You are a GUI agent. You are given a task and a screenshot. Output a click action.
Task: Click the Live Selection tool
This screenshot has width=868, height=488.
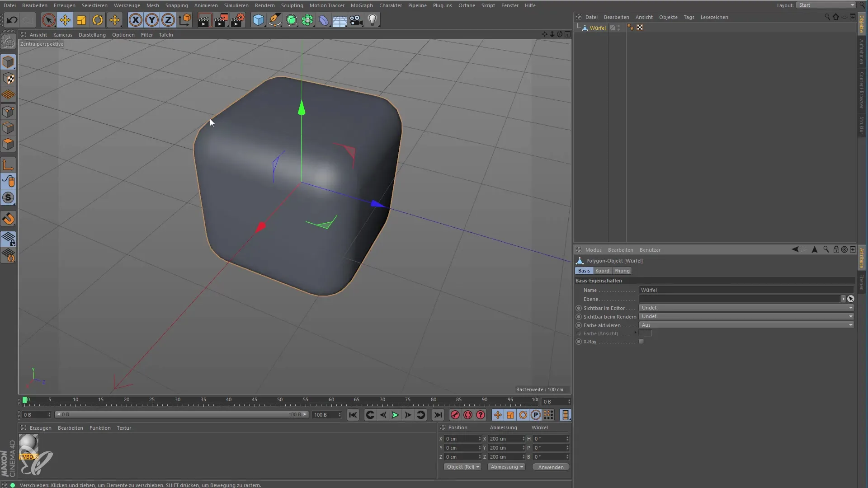coord(49,20)
